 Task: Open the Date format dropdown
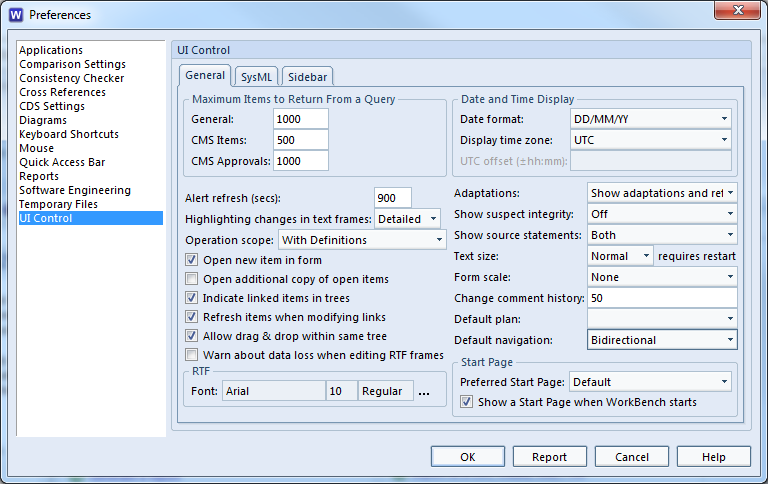650,118
